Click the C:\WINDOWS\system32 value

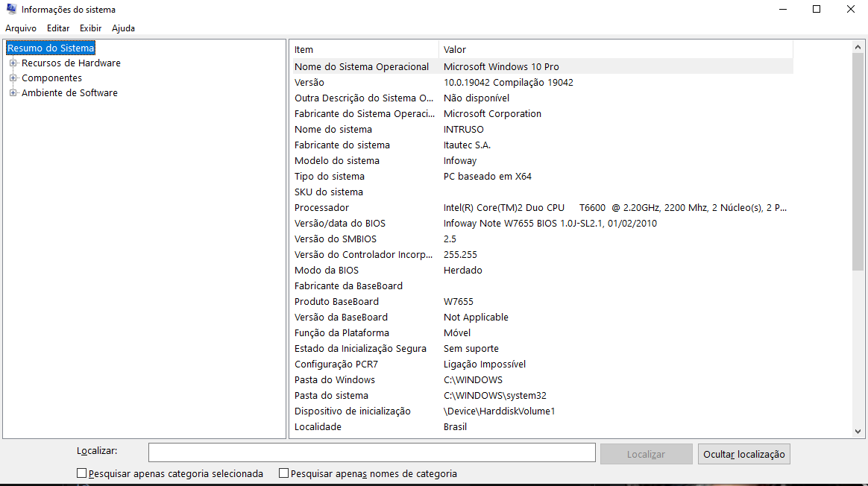(495, 395)
